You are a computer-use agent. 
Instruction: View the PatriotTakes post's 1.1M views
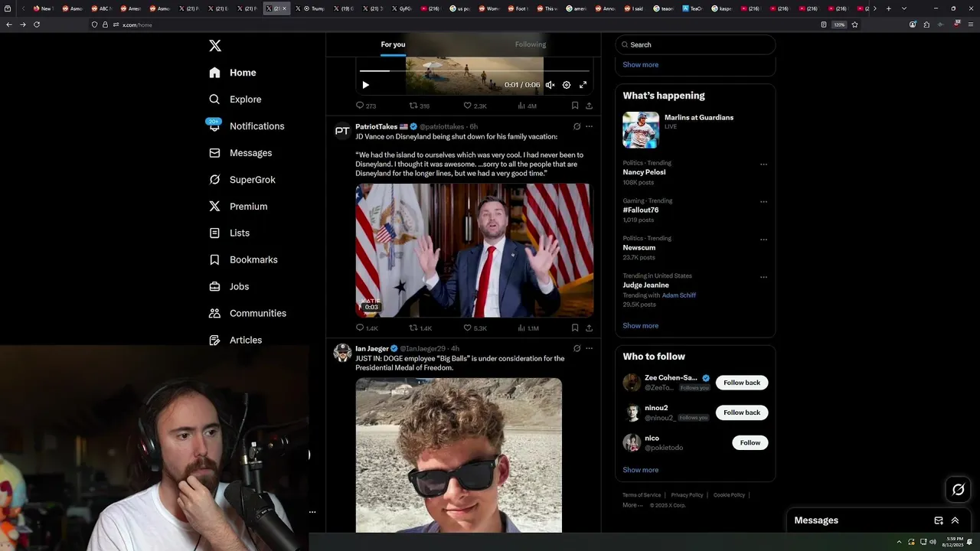click(x=528, y=328)
